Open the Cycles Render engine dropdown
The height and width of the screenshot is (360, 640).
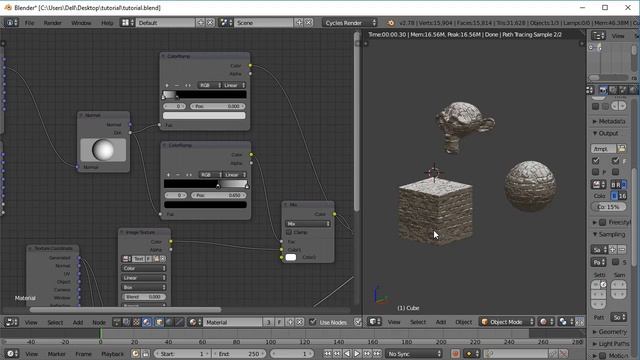click(350, 23)
